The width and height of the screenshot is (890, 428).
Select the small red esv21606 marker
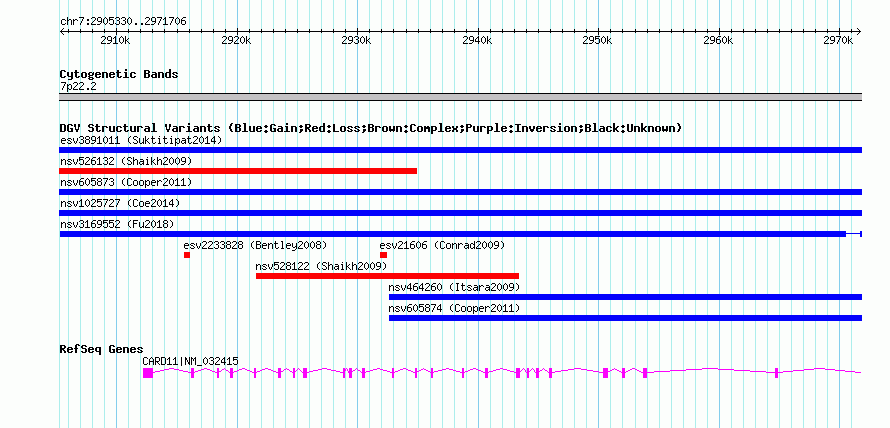(x=383, y=255)
